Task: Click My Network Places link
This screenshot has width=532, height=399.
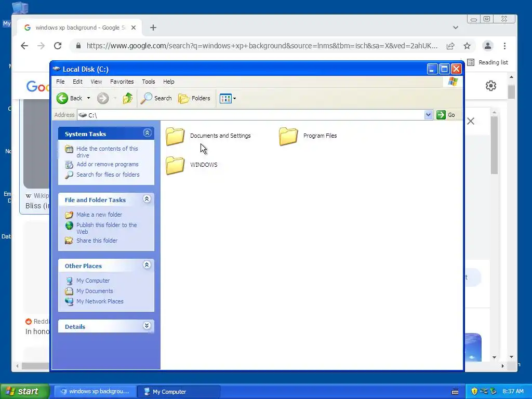Action: 100,302
